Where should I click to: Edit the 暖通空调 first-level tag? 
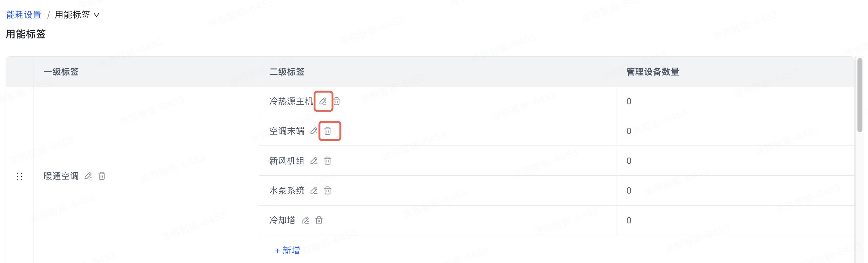(88, 176)
